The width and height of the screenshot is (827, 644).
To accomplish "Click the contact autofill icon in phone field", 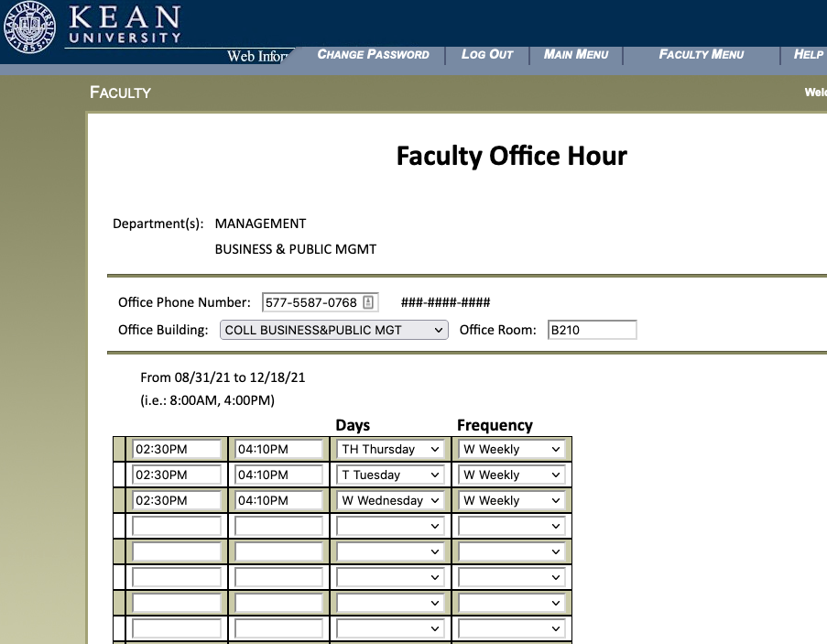I will point(368,302).
